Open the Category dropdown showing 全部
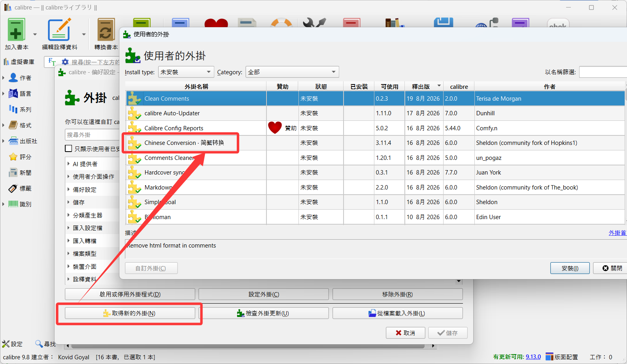This screenshot has height=364, width=627. coord(292,72)
